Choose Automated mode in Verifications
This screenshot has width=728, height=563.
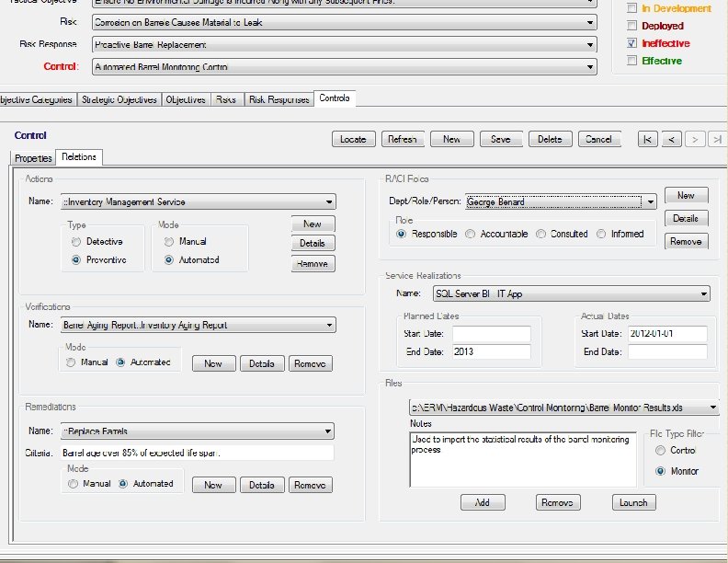tap(120, 362)
